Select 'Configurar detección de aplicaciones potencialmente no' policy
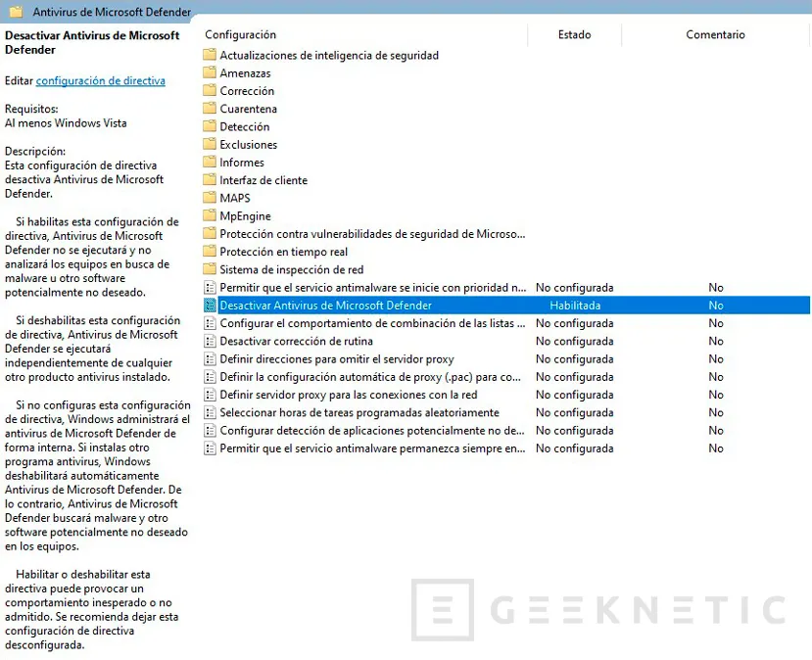This screenshot has width=812, height=660. pos(372,431)
